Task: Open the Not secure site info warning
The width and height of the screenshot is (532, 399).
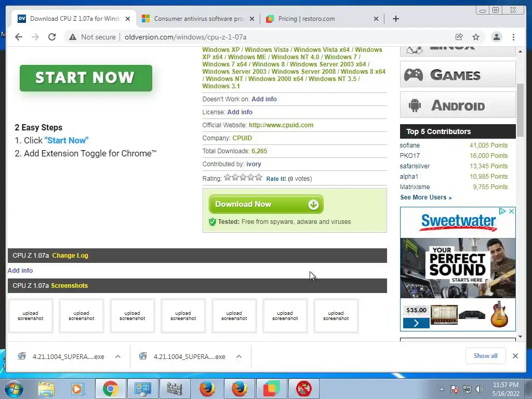Action: point(92,37)
